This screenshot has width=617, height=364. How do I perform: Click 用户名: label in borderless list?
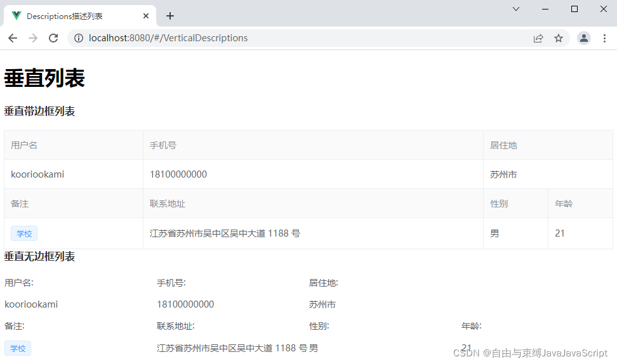tap(19, 283)
